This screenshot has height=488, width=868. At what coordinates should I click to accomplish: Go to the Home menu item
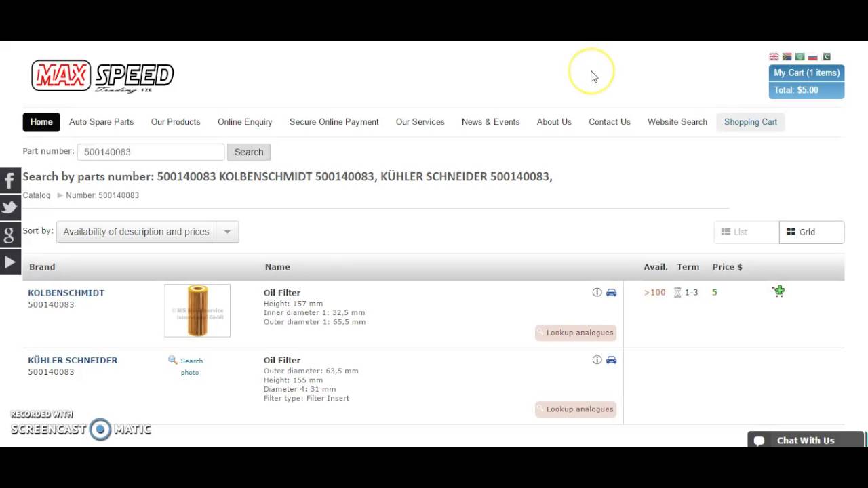[41, 122]
